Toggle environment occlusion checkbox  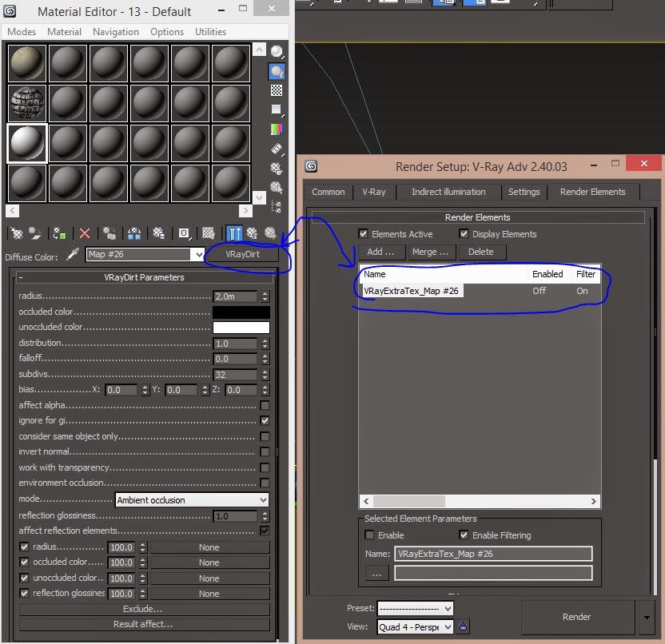point(265,483)
